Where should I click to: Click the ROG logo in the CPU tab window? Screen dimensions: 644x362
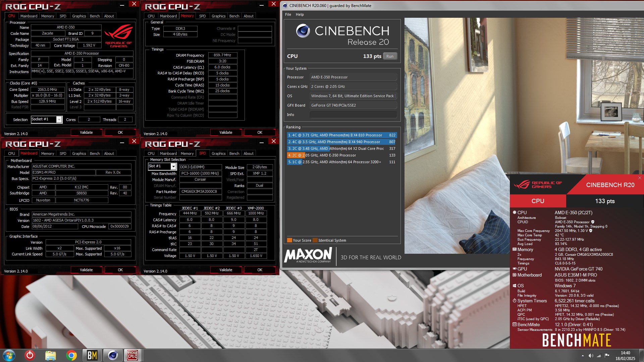pos(119,36)
